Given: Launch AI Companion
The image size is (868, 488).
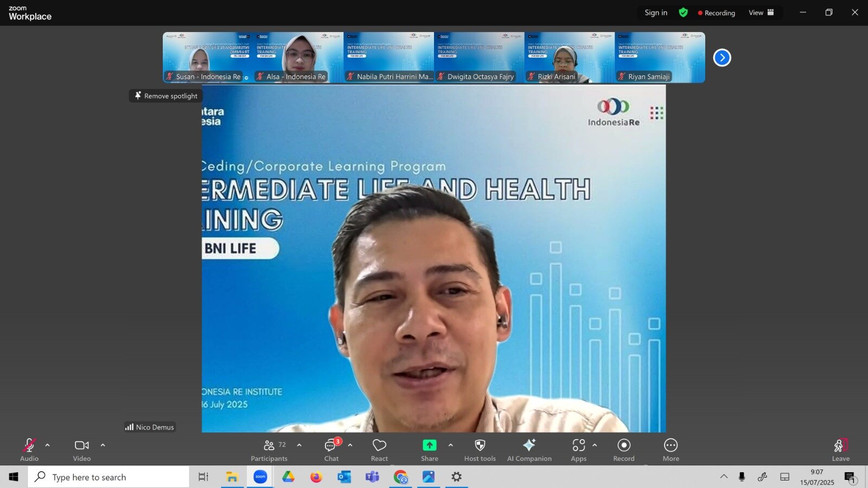Looking at the screenshot, I should pyautogui.click(x=529, y=450).
